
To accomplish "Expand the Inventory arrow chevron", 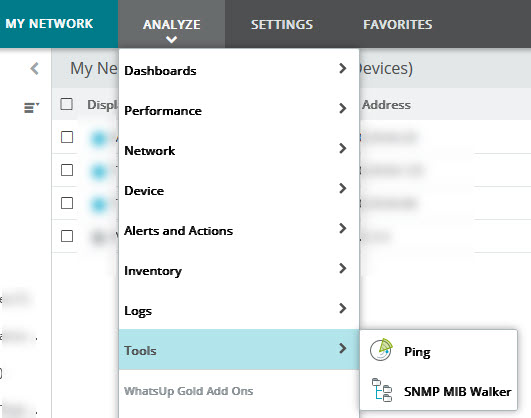I will [342, 268].
